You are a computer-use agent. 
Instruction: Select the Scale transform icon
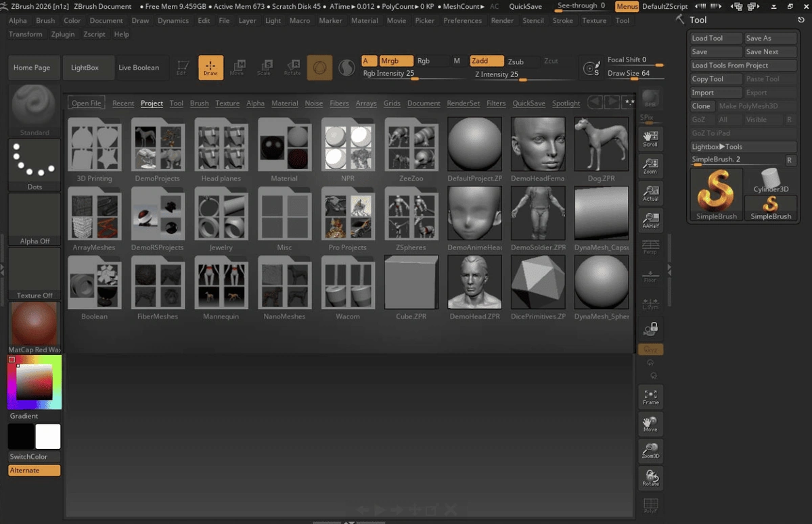coord(265,68)
